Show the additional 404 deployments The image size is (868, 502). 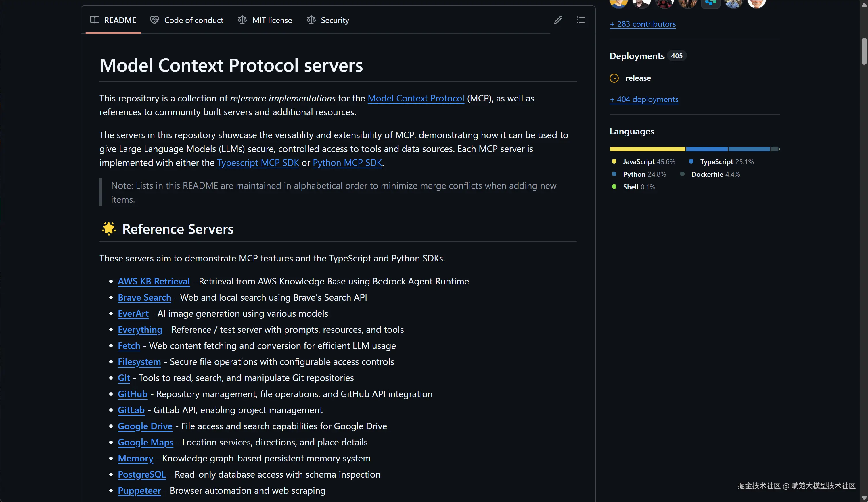click(644, 99)
